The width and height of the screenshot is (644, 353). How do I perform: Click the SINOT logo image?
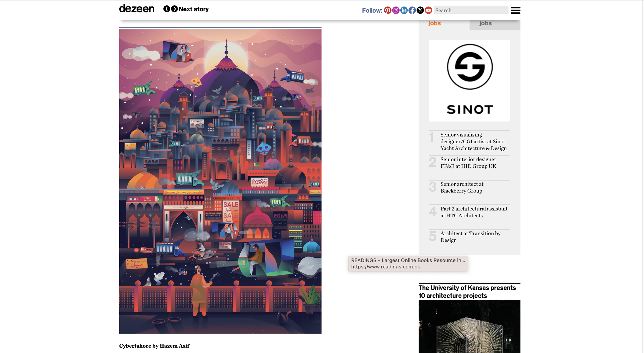pos(469,81)
